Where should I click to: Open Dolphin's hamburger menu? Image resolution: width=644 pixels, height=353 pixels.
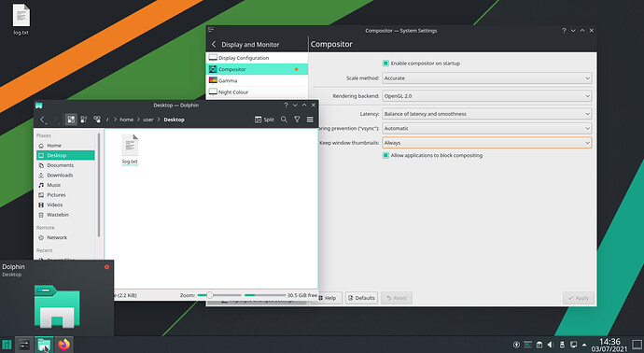(x=310, y=120)
